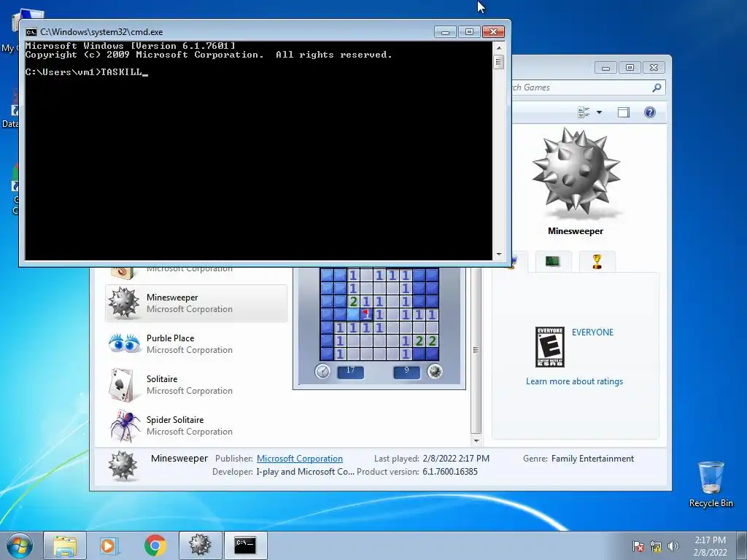The width and height of the screenshot is (747, 560).
Task: Open Windows Explorer from taskbar
Action: point(65,545)
